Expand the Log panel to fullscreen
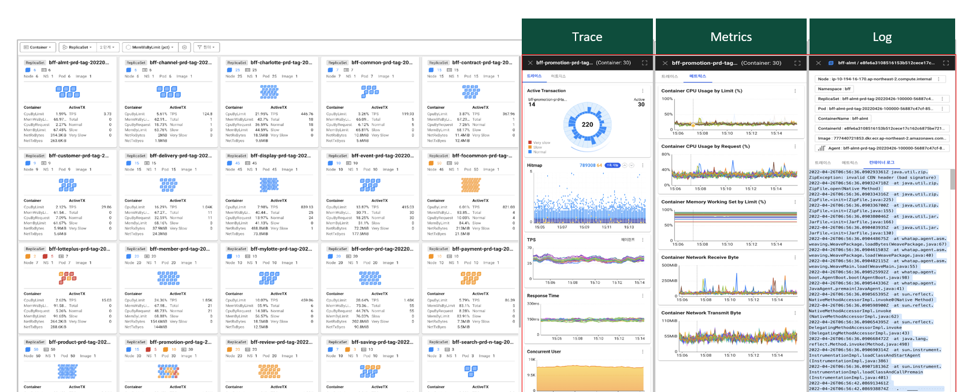Image resolution: width=980 pixels, height=392 pixels. [x=945, y=63]
